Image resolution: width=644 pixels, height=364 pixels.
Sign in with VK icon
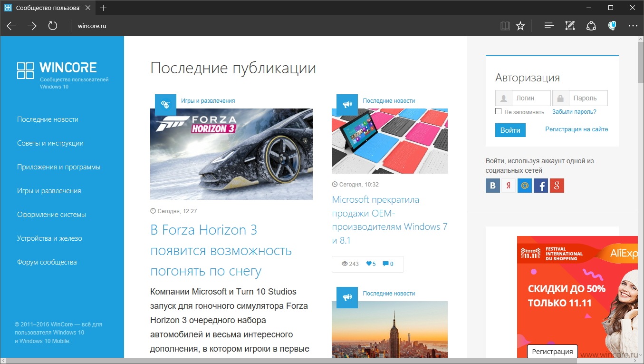coord(493,186)
